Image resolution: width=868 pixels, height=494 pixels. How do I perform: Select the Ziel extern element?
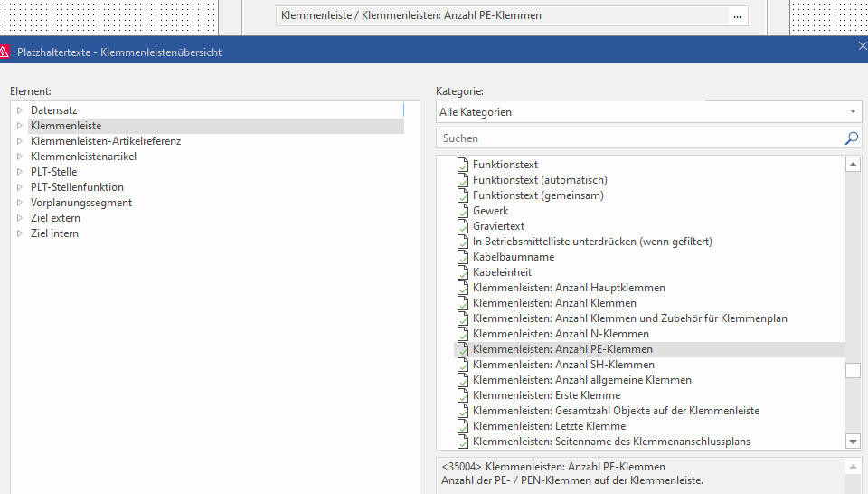pos(55,218)
